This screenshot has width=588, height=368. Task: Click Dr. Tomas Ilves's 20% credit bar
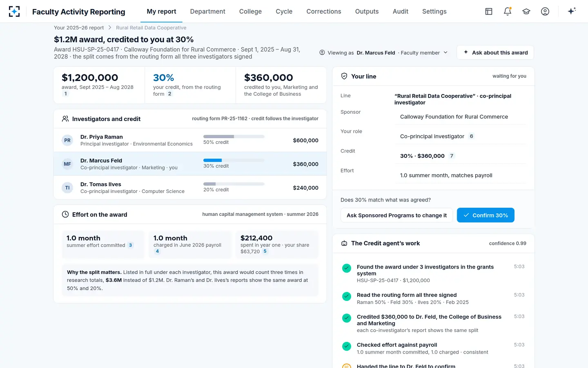tap(234, 184)
